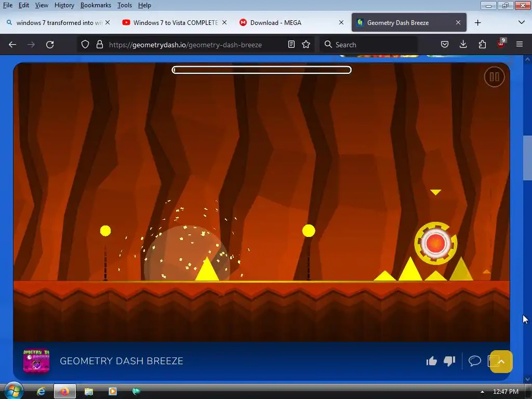This screenshot has width=532, height=399.
Task: Click the 12:47 PM taskbar clock
Action: coord(506,392)
